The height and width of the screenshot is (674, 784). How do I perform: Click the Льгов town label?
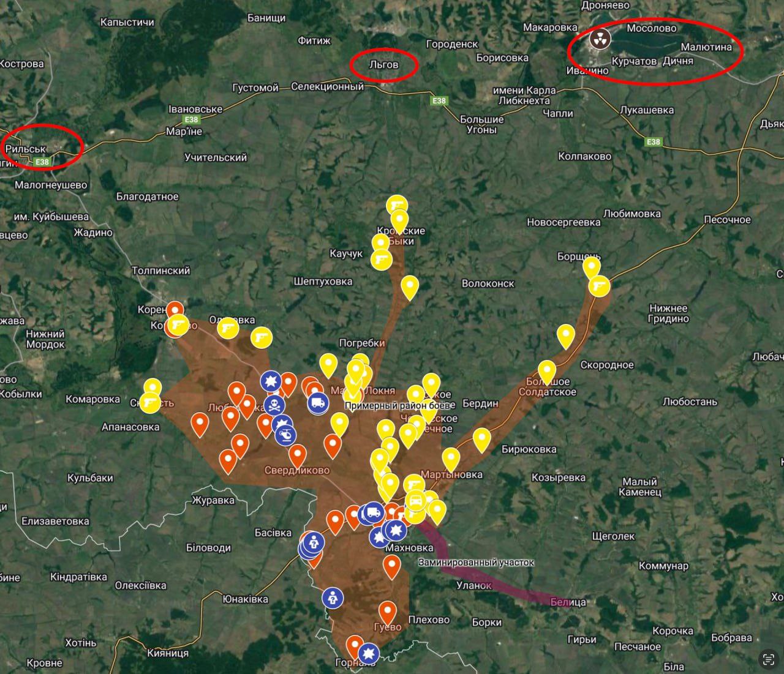[x=384, y=64]
